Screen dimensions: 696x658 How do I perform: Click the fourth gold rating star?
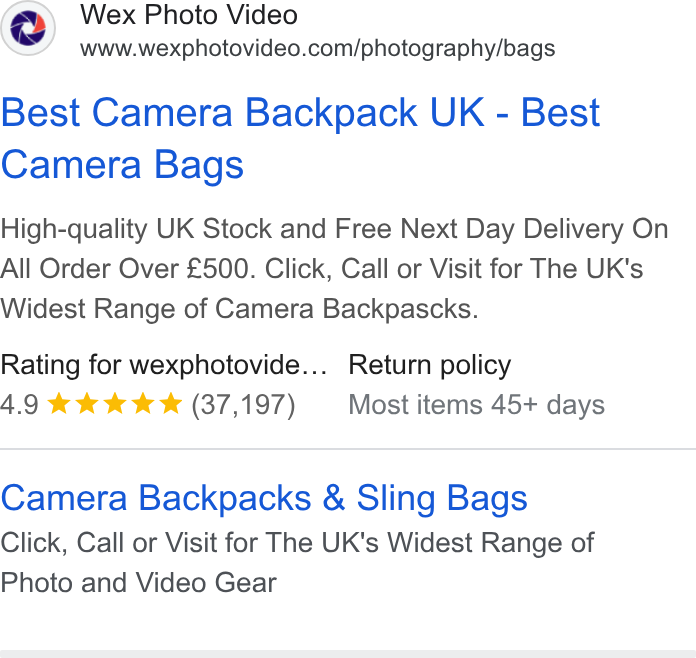(143, 404)
